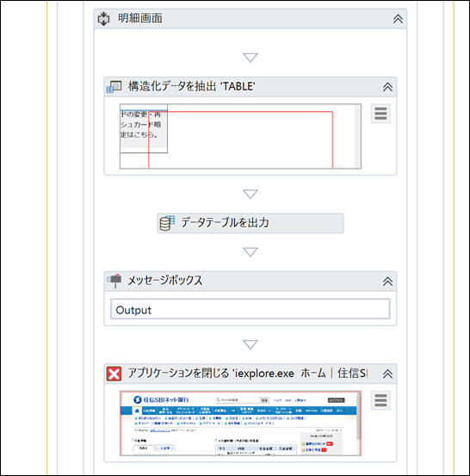Collapse the アプリケーションを閉じる activity
Image resolution: width=470 pixels, height=476 pixels.
click(387, 374)
